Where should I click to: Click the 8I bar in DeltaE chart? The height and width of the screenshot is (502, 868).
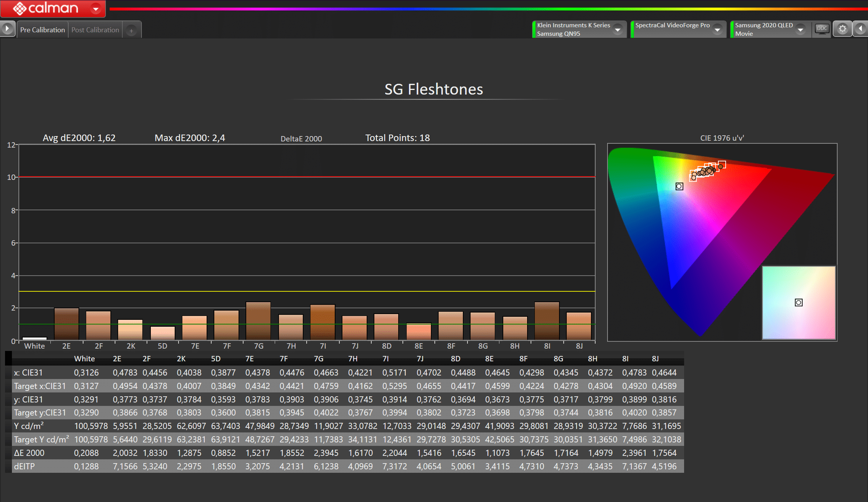(x=547, y=321)
